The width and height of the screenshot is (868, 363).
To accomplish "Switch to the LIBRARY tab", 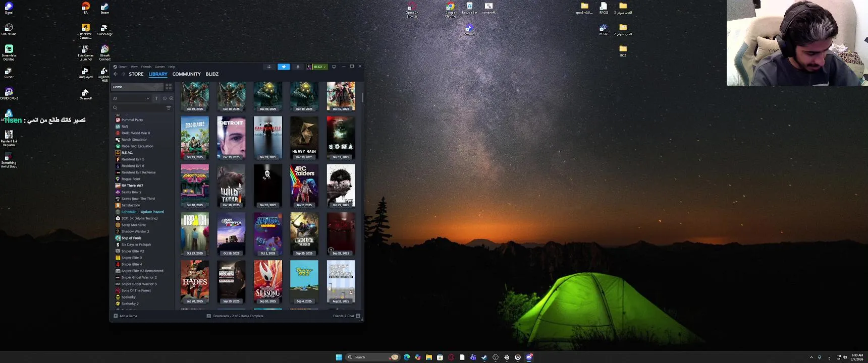I will 158,74.
